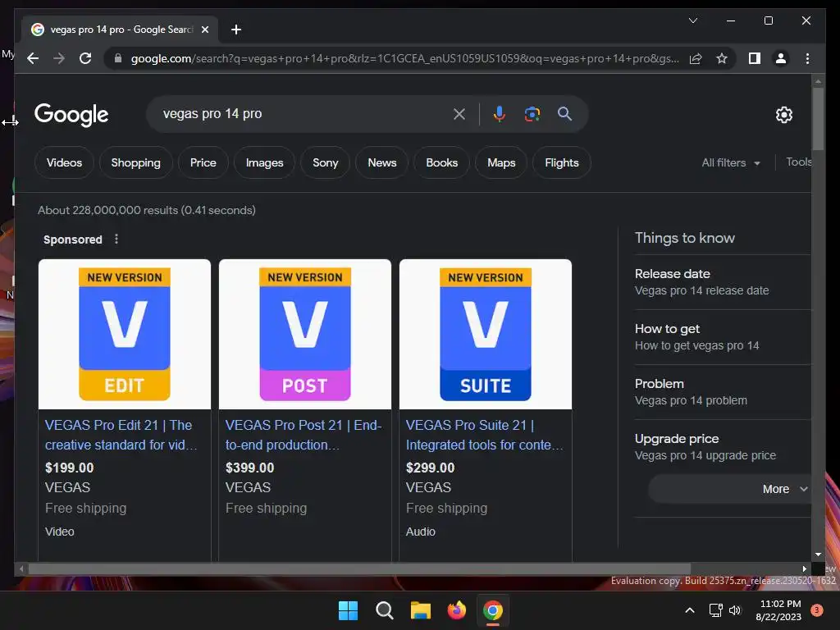
Task: Switch to Images results
Action: 264,162
